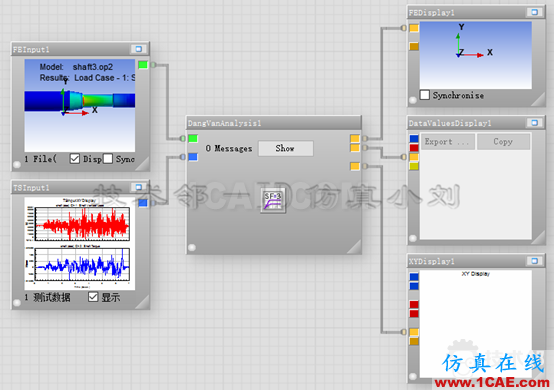
Task: Click the red input pad of DataValuesDisplay1
Action: (x=414, y=148)
